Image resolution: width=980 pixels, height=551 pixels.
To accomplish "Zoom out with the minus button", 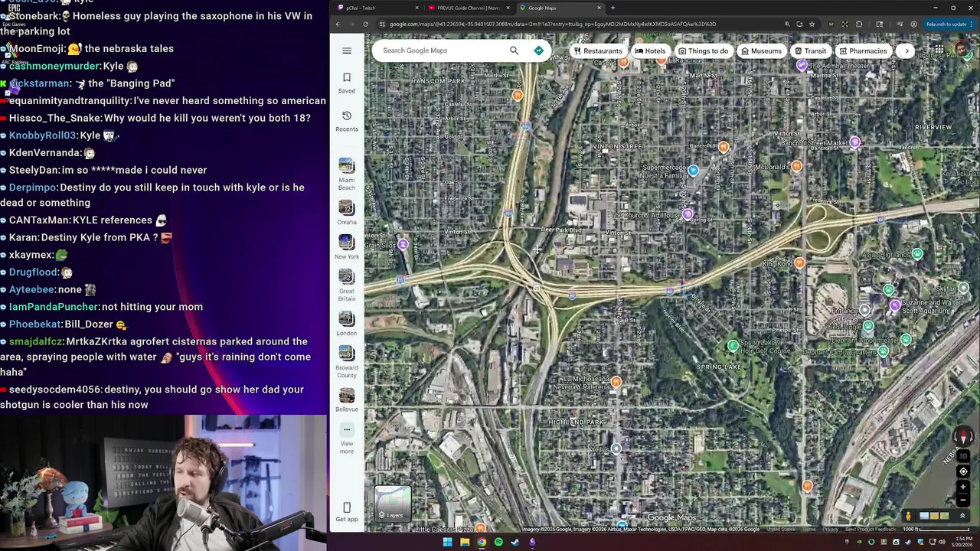I will (x=963, y=500).
